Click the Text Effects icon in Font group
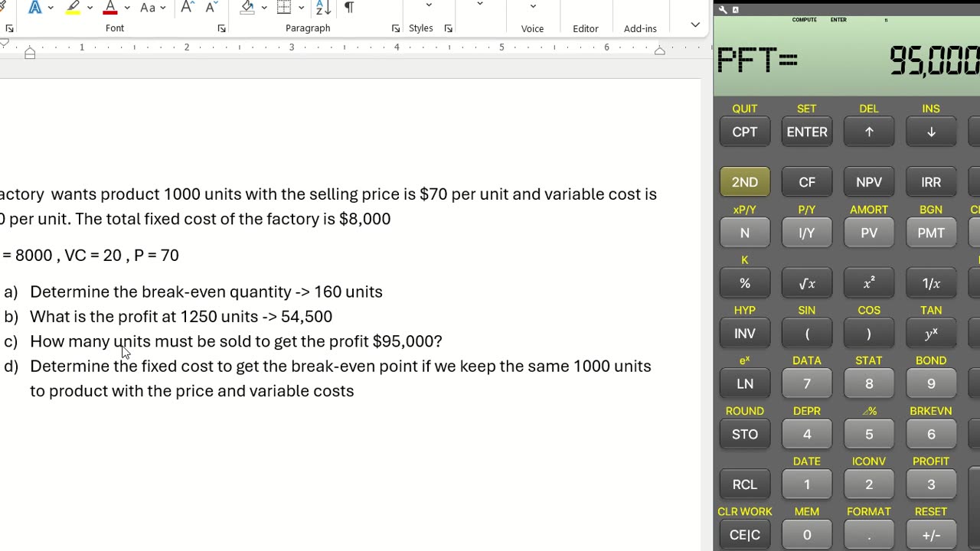The height and width of the screenshot is (551, 980). [34, 8]
